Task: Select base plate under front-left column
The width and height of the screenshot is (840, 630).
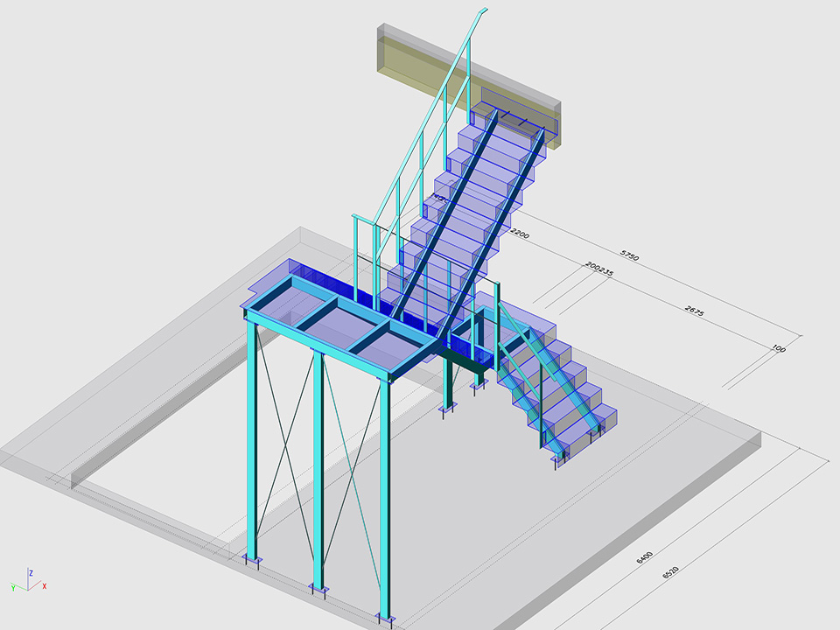Action: click(253, 561)
